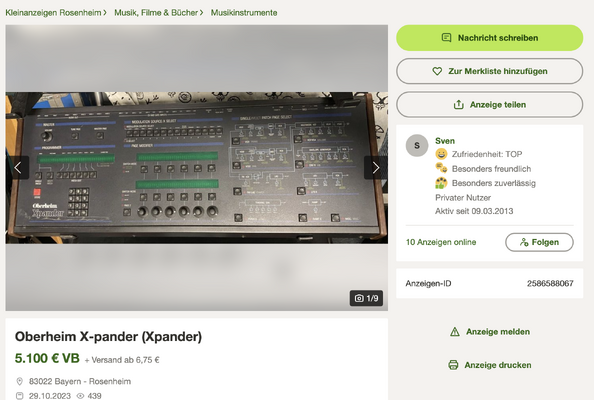
Task: Click the seller avatar circle with S
Action: (417, 145)
